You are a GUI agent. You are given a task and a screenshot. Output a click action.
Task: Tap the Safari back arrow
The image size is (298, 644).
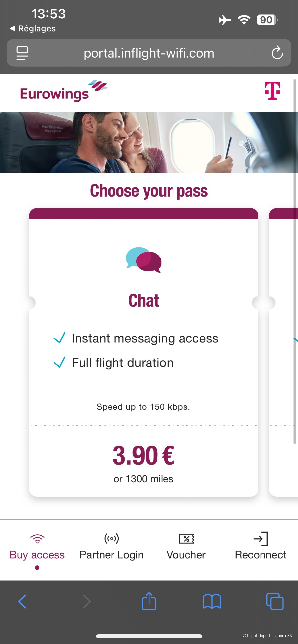(x=22, y=601)
